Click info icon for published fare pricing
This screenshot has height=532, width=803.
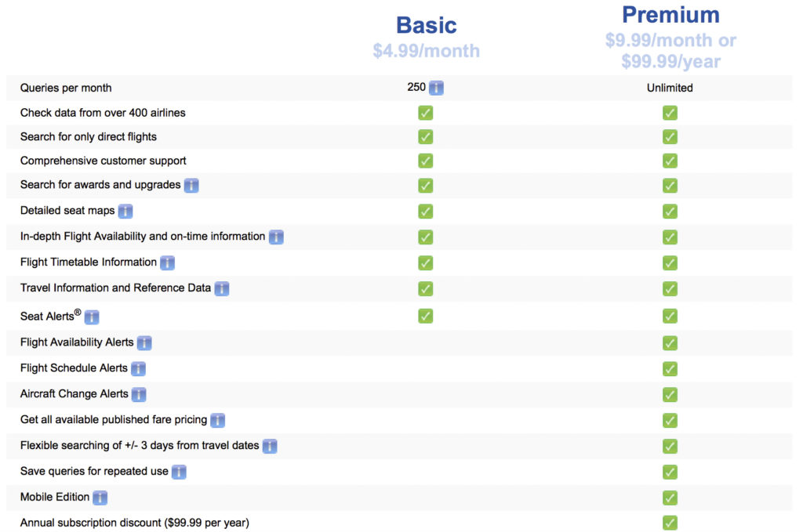217,420
